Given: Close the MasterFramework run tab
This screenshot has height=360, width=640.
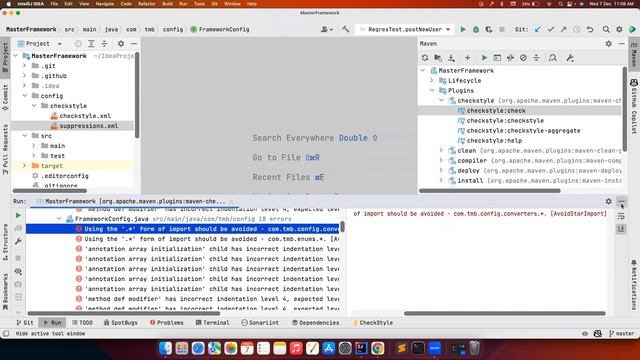Looking at the screenshot, I should pos(231,201).
